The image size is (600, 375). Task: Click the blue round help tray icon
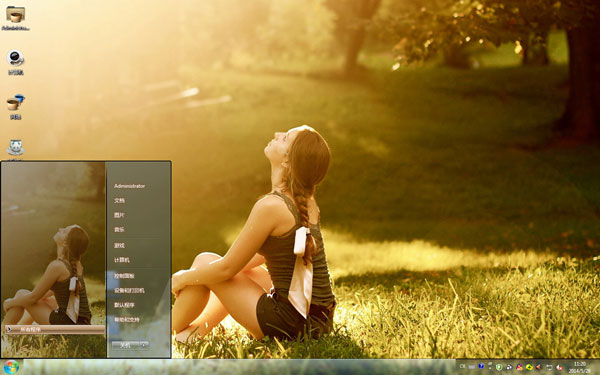(481, 366)
